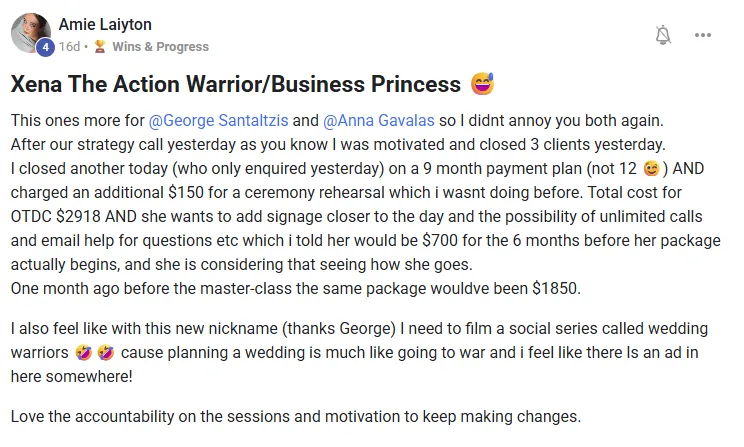Open the Wins & Progress category
The width and height of the screenshot is (744, 447).
(x=160, y=46)
